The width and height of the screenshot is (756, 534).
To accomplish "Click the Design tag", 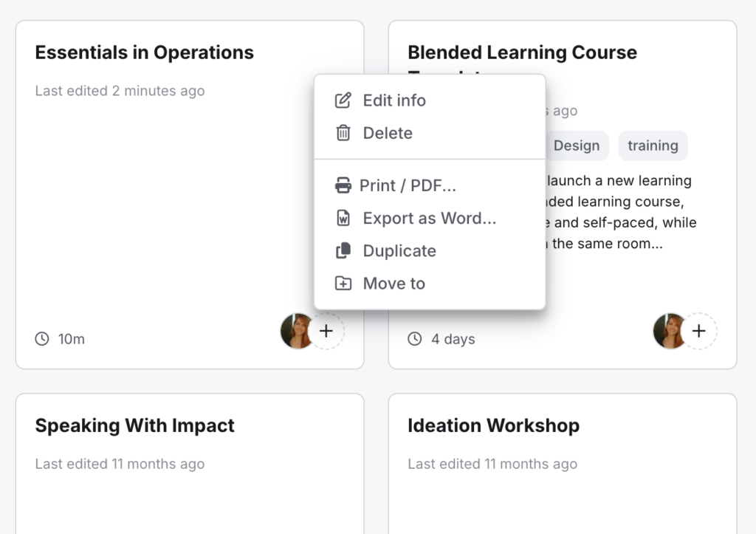I will point(577,146).
